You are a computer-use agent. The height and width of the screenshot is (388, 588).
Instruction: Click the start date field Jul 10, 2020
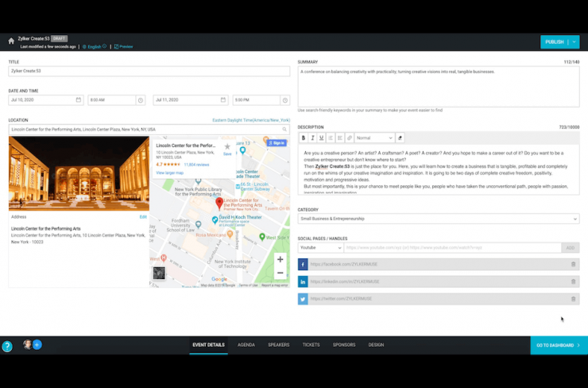point(46,100)
